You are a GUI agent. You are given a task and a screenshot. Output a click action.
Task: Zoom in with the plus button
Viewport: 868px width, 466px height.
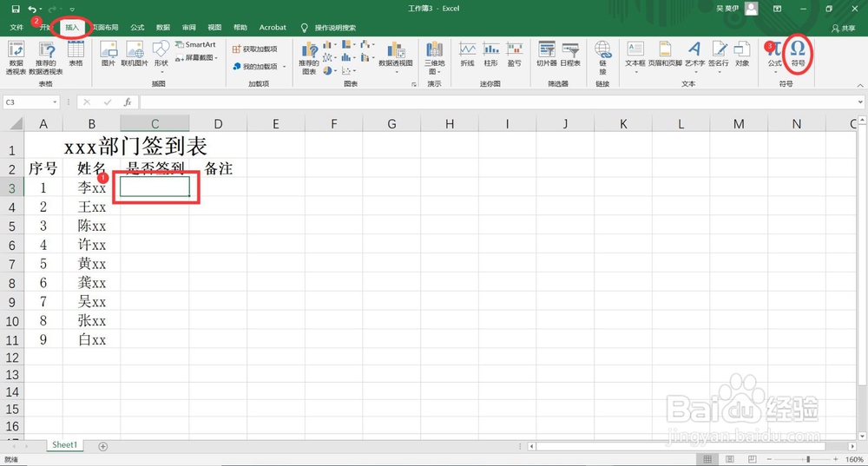[836, 459]
